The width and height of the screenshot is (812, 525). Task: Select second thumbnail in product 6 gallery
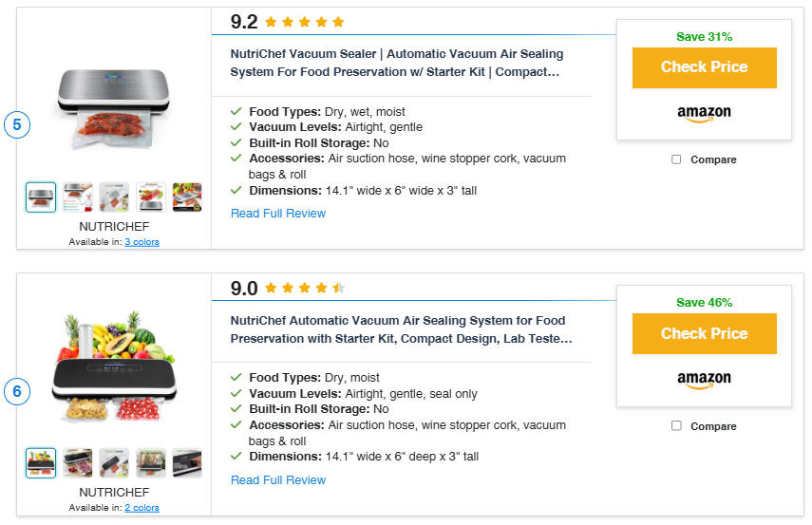78,463
